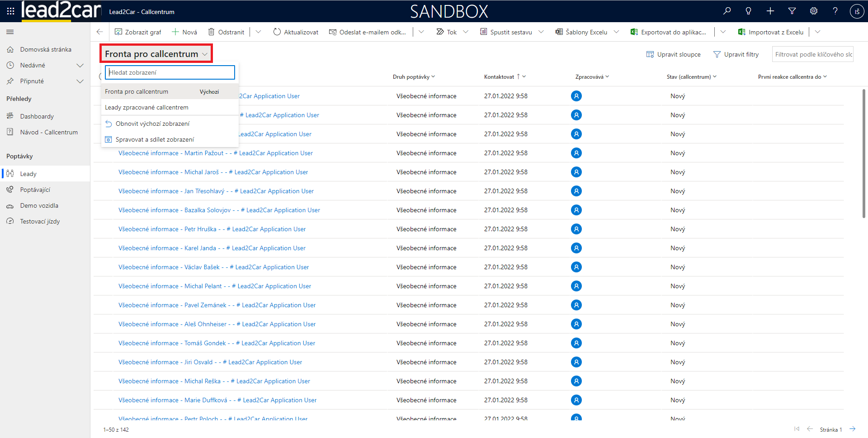
Task: Open the Fronta pro callcentrum view selector
Action: click(156, 54)
